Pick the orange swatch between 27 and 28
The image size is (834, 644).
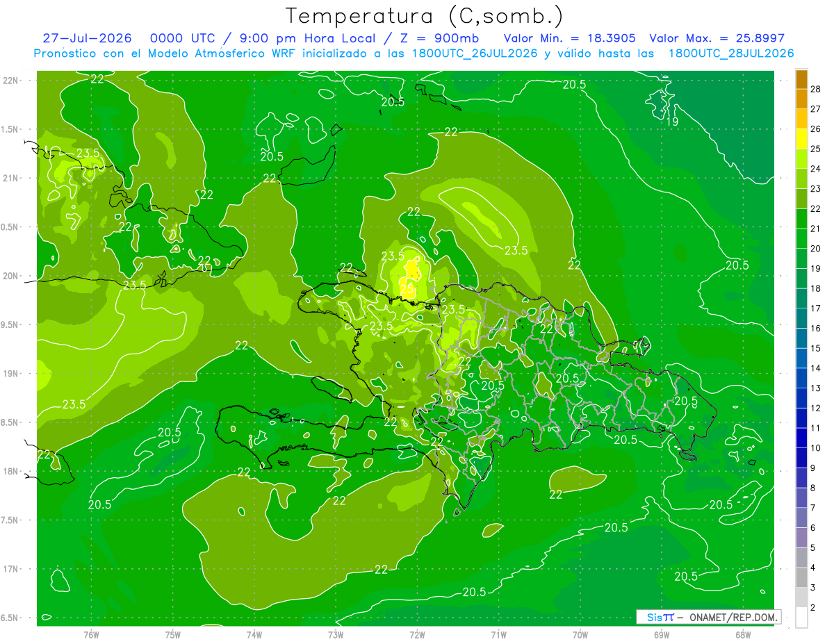point(801,99)
